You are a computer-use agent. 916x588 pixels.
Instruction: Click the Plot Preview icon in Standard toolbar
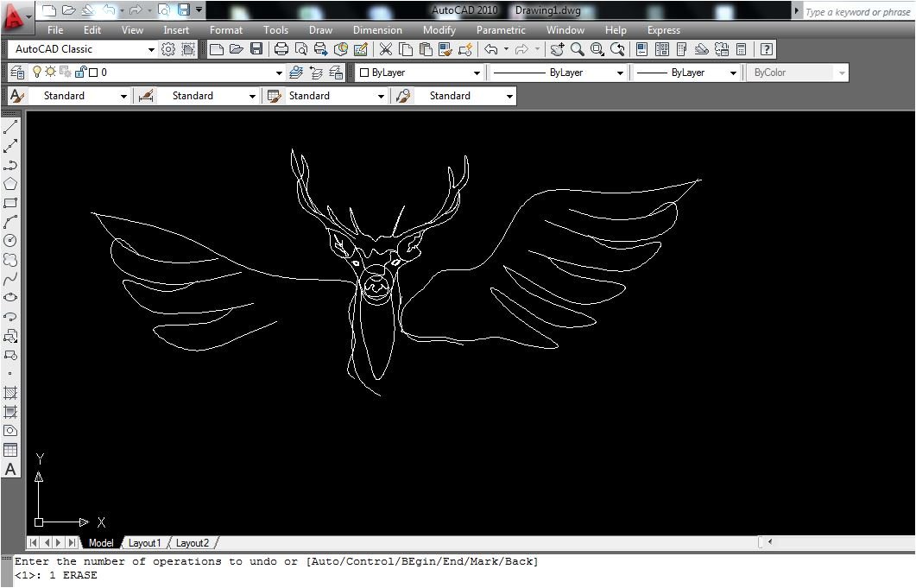point(300,49)
